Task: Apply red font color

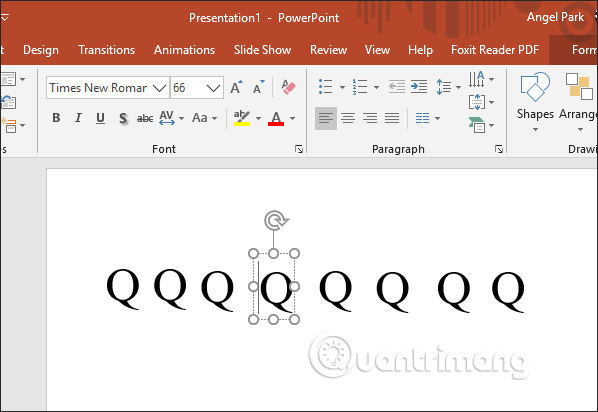Action: coord(276,118)
